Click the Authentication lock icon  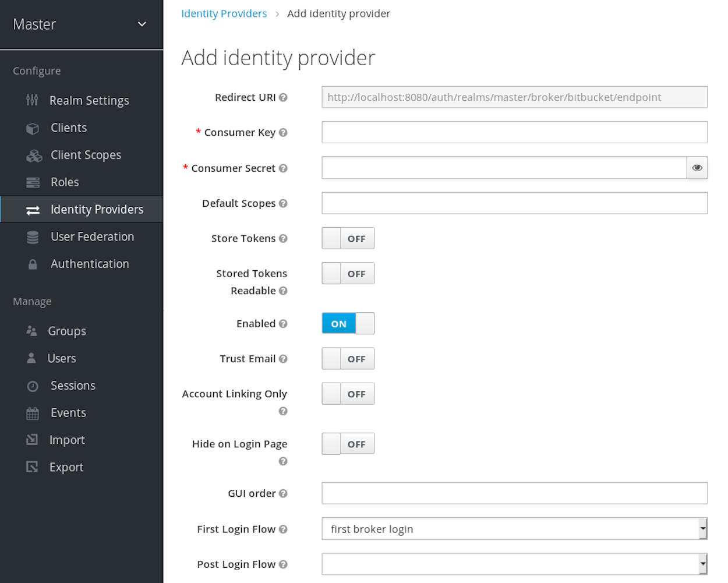(x=33, y=264)
